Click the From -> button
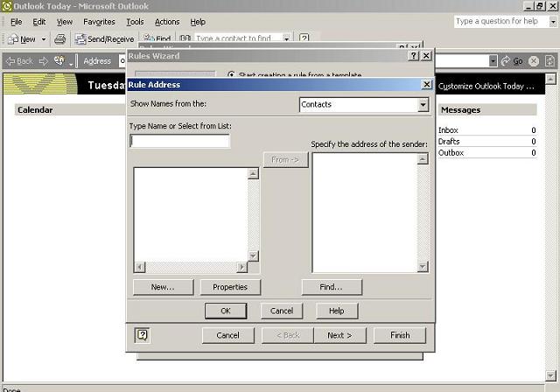The width and height of the screenshot is (560, 392). click(x=285, y=159)
